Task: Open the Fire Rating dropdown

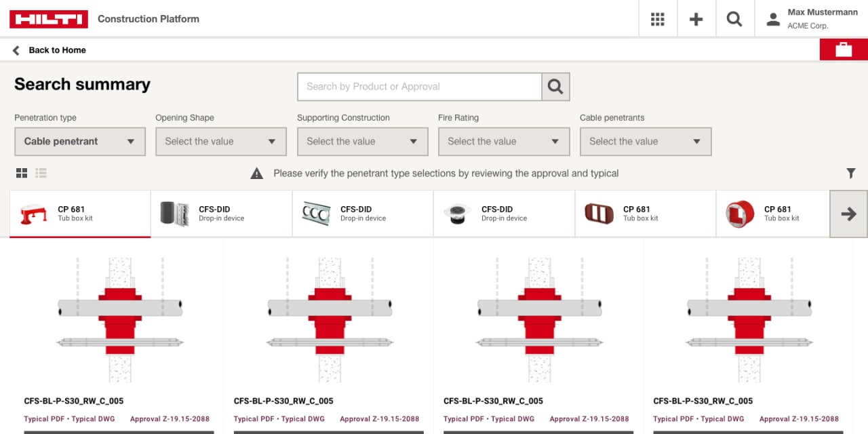Action: click(x=504, y=141)
